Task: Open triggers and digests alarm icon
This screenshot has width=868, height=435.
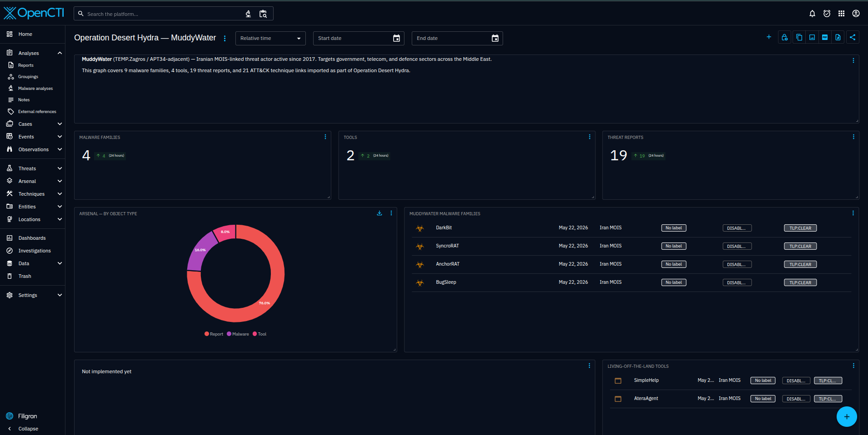Action: click(x=827, y=14)
